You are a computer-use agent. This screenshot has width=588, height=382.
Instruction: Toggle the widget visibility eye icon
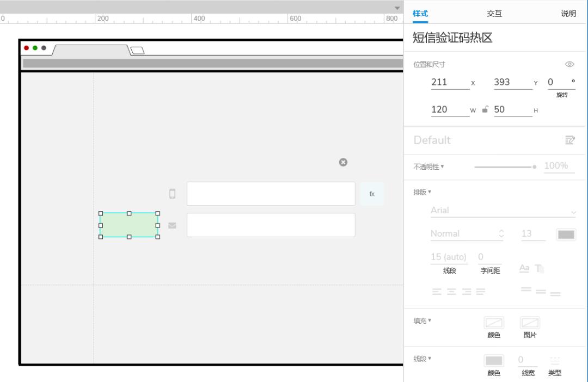pyautogui.click(x=569, y=64)
